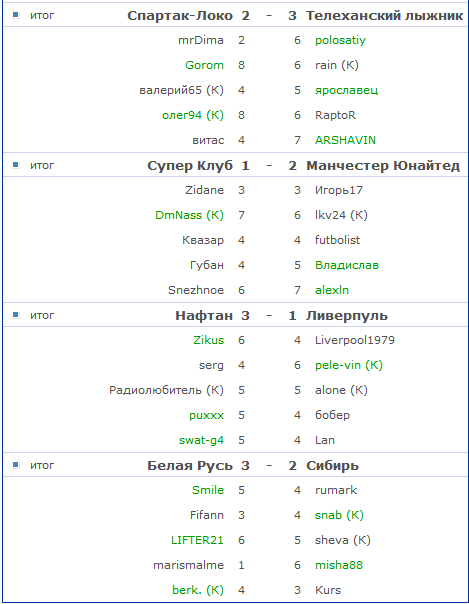469x604 pixels.
Task: Click on player DmNass (K)
Action: point(189,215)
